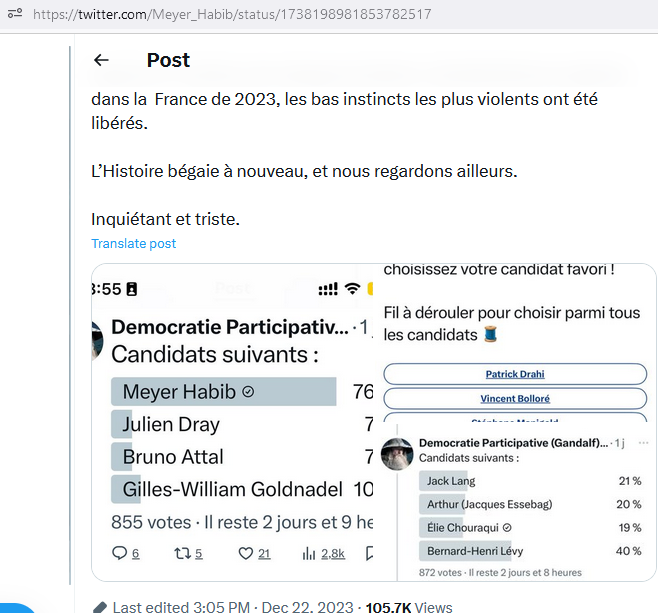Viewport: 658px width, 613px height.
Task: Select Bruno Attal poll option
Action: [242, 456]
